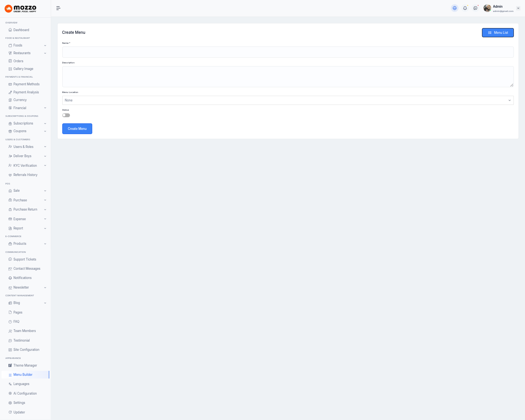Open the notifications bell icon in header
The height and width of the screenshot is (420, 525).
tap(465, 8)
